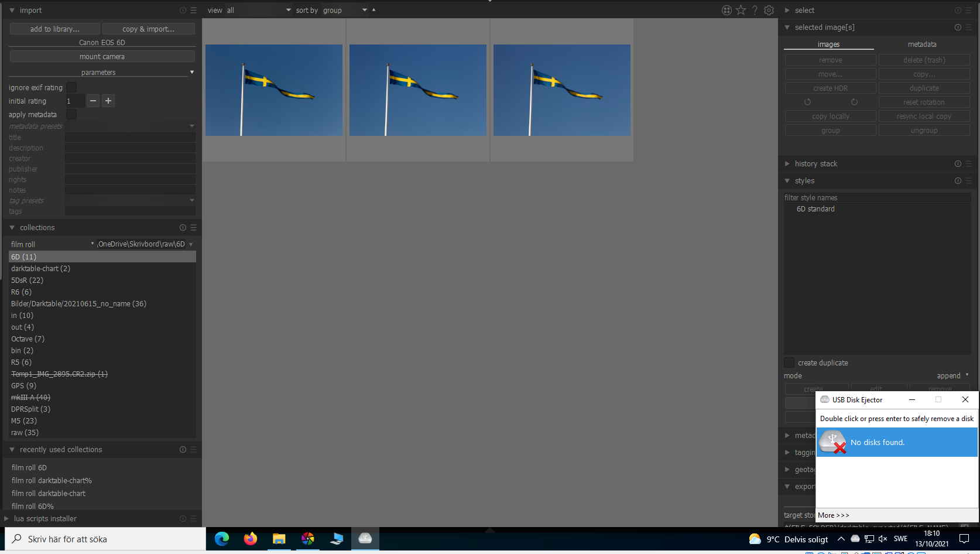Viewport: 980px width, 554px height.
Task: Click the filter style names field
Action: (877, 198)
